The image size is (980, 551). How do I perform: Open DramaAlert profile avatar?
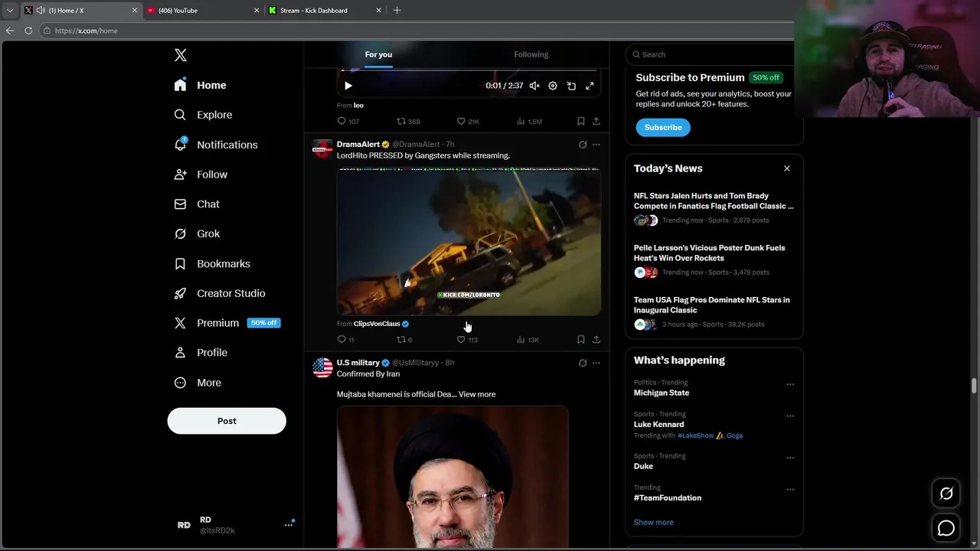(x=322, y=148)
